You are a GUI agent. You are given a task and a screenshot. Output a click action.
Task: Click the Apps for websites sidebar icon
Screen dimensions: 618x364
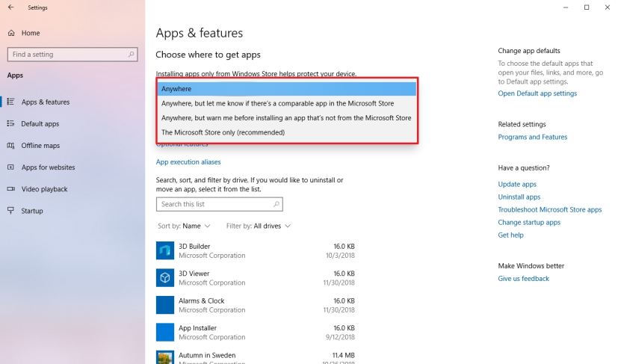11,167
